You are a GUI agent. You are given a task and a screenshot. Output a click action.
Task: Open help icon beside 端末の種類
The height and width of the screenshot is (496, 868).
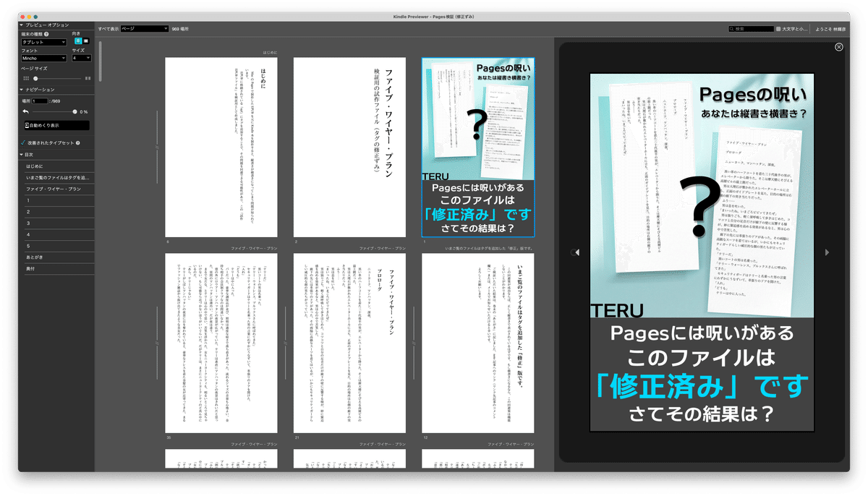[x=46, y=34]
